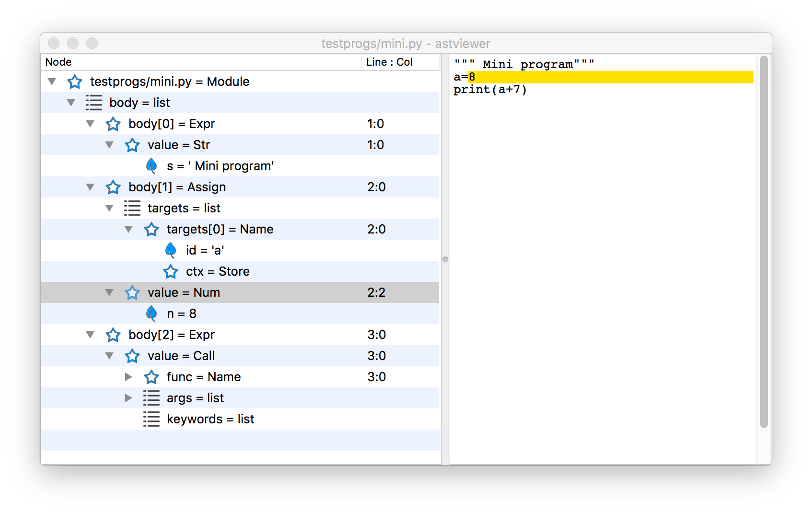The image size is (812, 513).
Task: Select the 'body[0] = Expr' row text
Action: coord(172,124)
